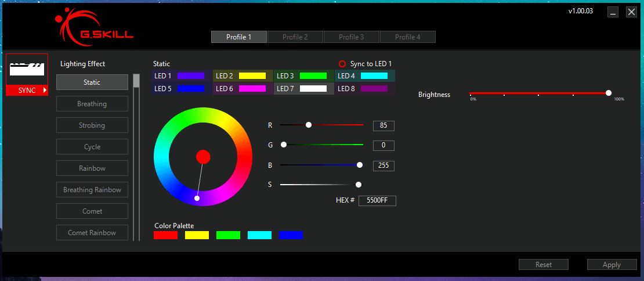Click the Brightness label
The image size is (644, 281).
pos(434,95)
